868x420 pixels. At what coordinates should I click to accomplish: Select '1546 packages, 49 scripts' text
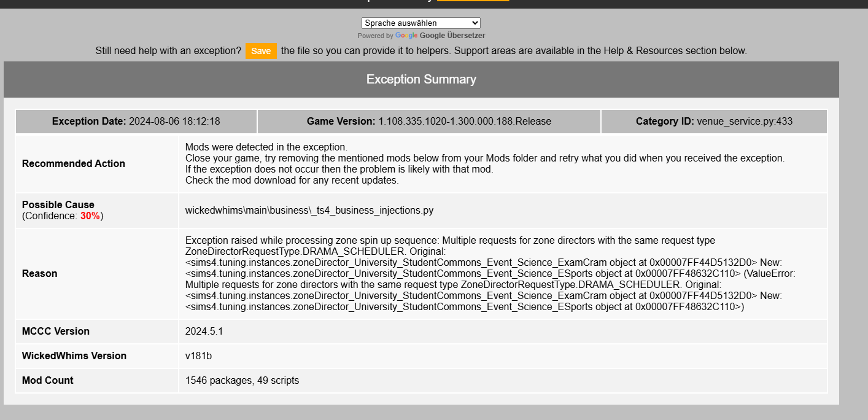[242, 380]
